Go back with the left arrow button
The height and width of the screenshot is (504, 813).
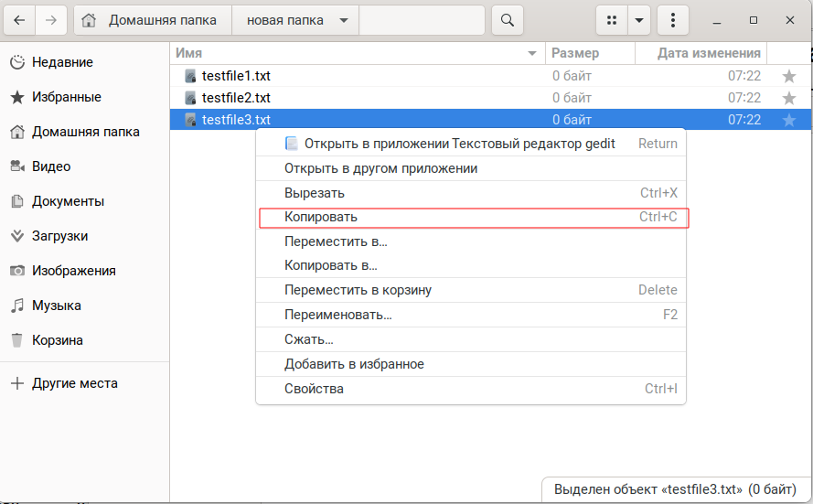(19, 20)
